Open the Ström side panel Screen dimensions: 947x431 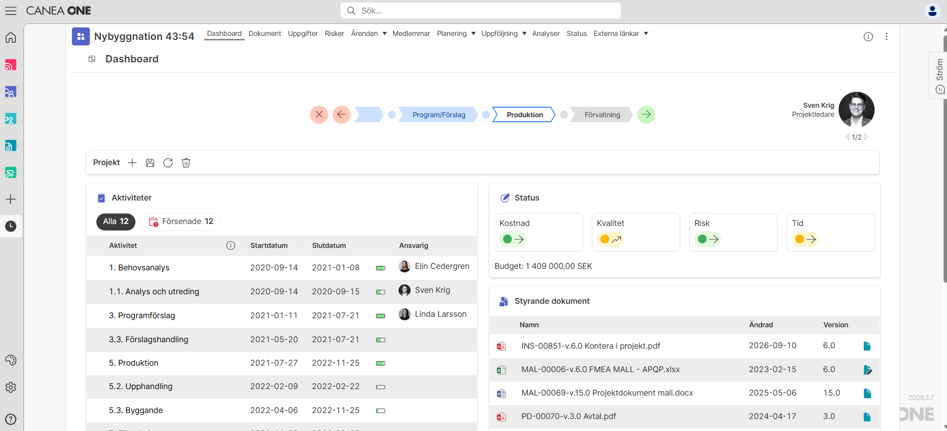938,75
